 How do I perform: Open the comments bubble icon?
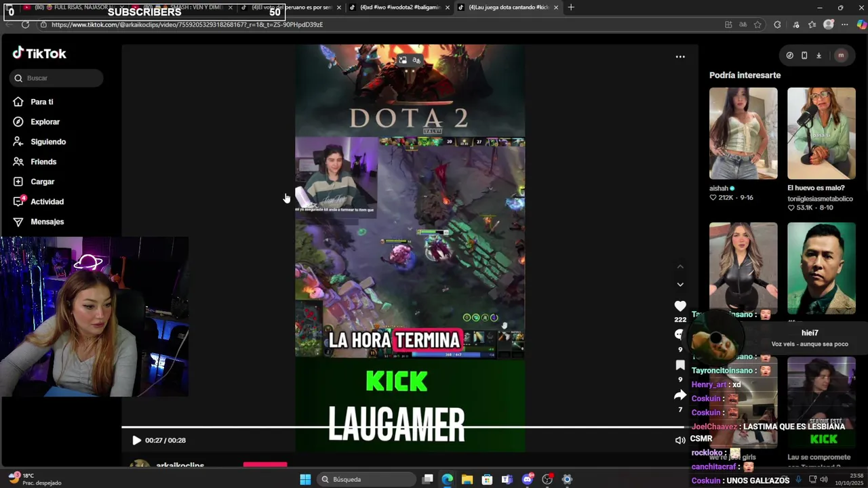click(679, 335)
